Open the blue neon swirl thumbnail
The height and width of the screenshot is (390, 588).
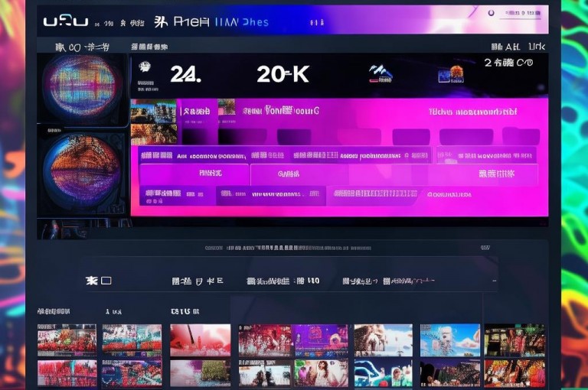point(384,372)
